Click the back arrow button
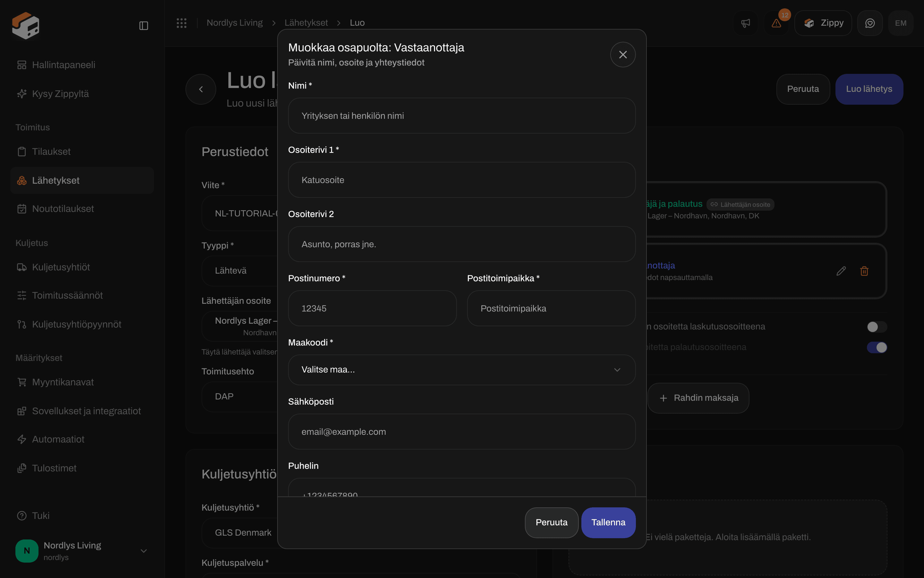This screenshot has width=924, height=578. (x=201, y=89)
